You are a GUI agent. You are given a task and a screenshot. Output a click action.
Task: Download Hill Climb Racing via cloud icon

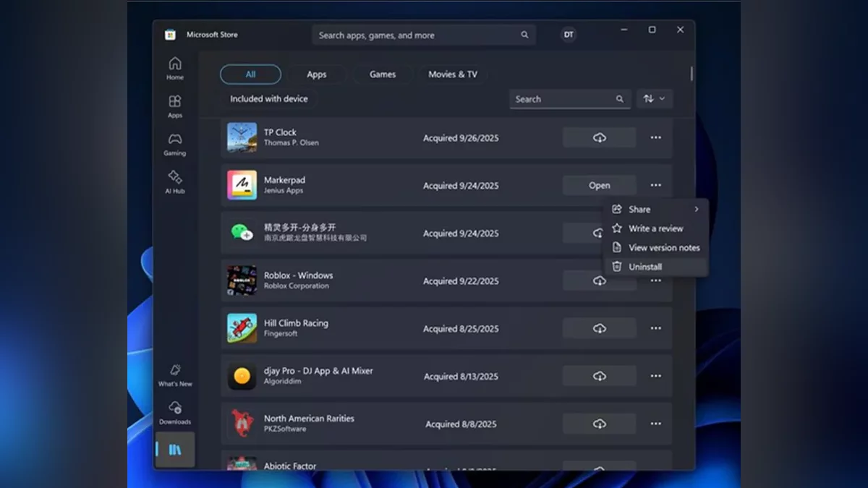[x=599, y=328]
